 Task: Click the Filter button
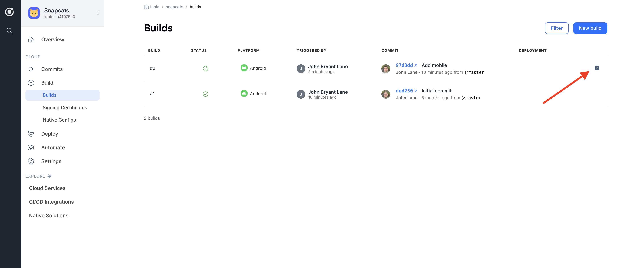point(557,28)
